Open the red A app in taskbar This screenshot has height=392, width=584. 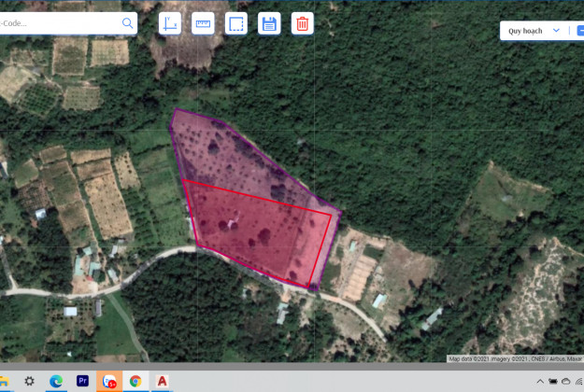[163, 381]
